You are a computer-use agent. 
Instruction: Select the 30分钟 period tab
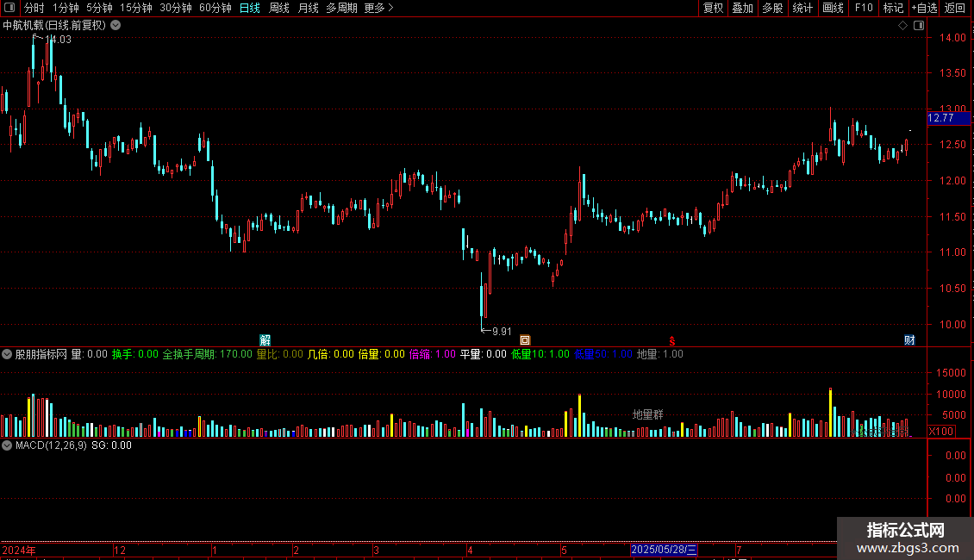[176, 8]
